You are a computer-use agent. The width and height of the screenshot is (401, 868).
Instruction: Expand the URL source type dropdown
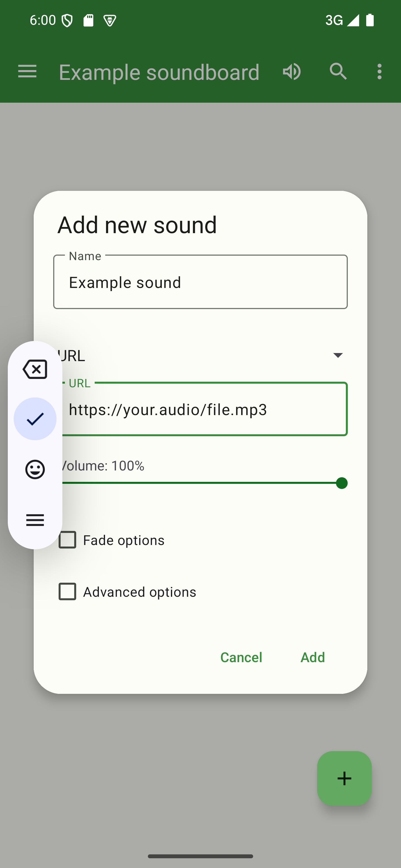(199, 356)
